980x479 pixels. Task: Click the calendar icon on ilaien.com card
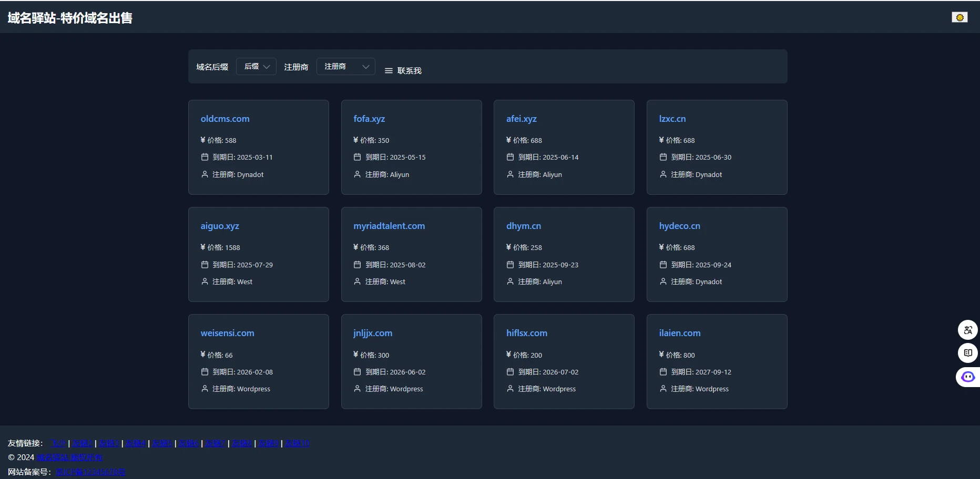(x=663, y=372)
